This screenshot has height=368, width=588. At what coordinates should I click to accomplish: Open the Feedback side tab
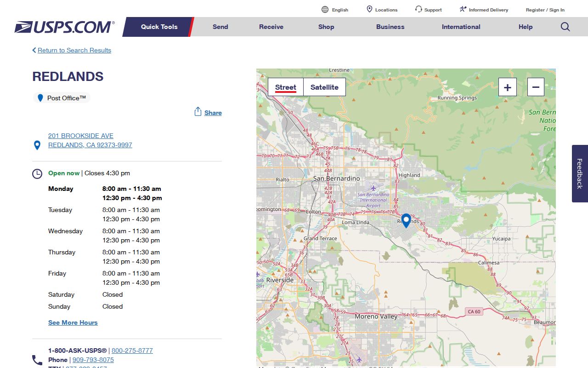580,173
